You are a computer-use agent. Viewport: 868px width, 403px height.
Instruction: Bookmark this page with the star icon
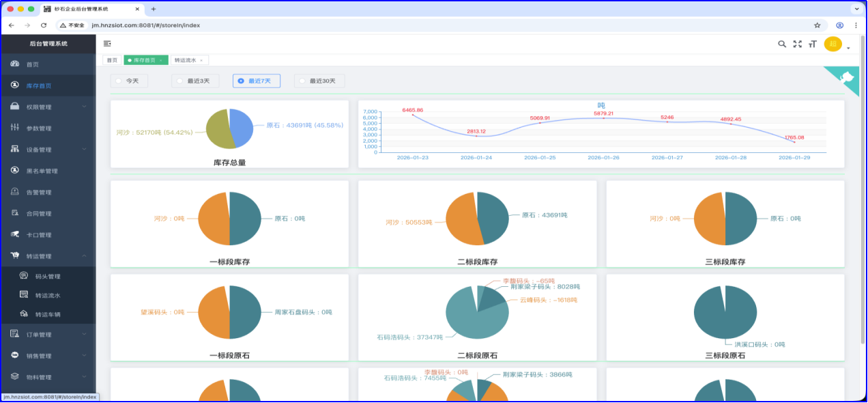coord(818,25)
